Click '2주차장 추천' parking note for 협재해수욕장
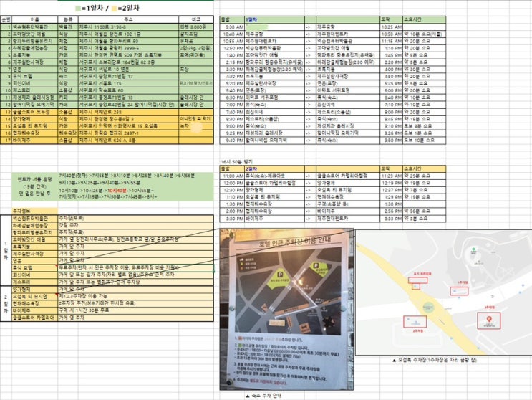The image size is (532, 400). pyautogui.click(x=136, y=303)
